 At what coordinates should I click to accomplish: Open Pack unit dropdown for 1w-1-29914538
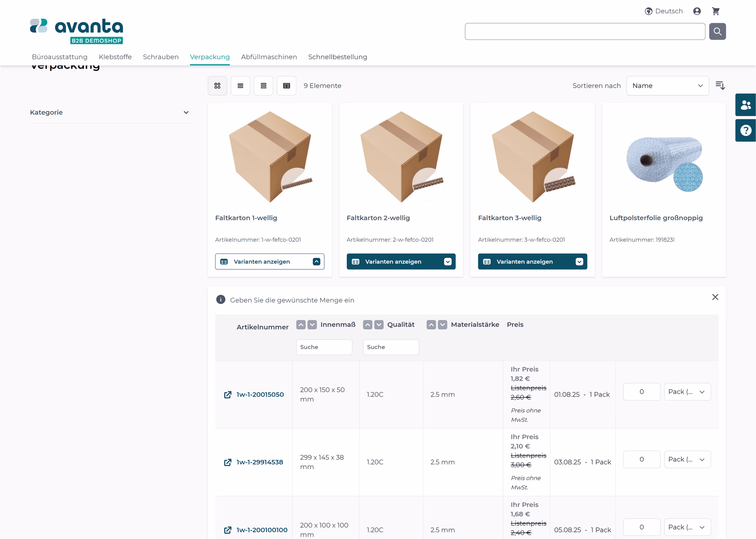pos(687,459)
